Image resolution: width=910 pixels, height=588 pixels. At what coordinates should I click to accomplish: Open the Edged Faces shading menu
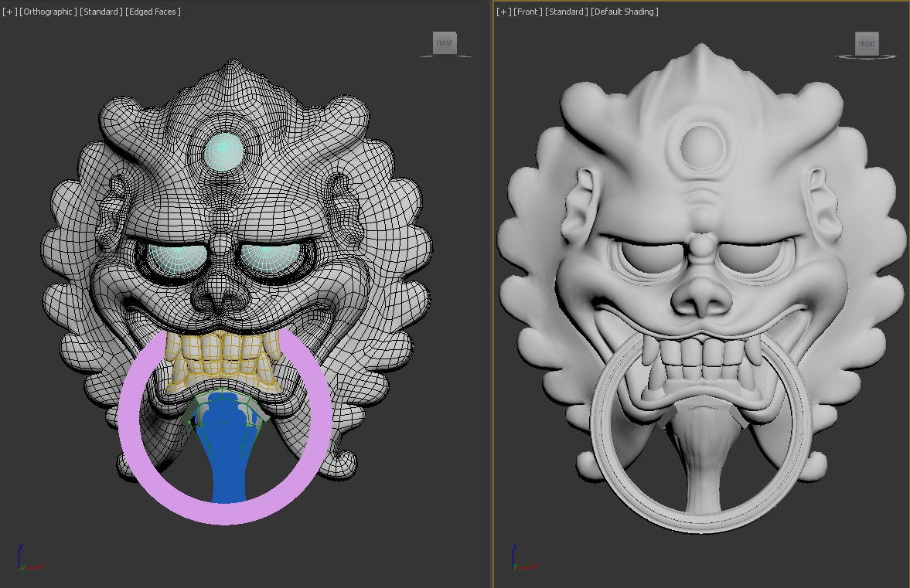point(152,12)
